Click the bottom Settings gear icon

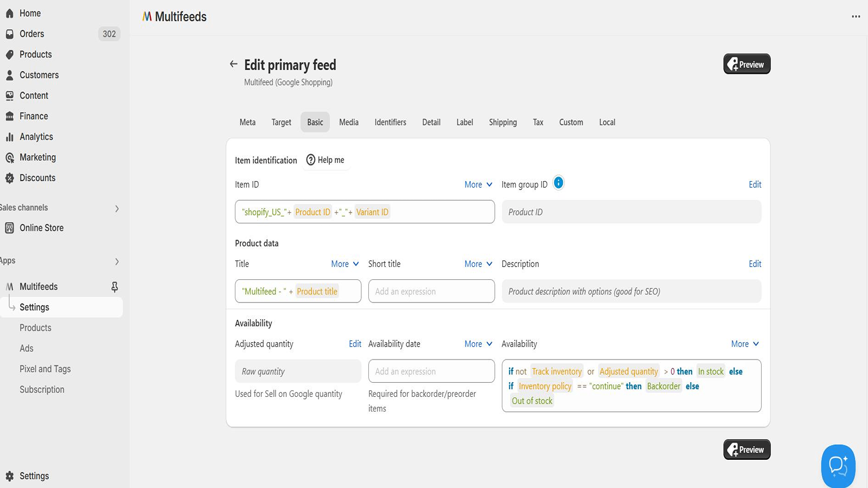[9, 476]
